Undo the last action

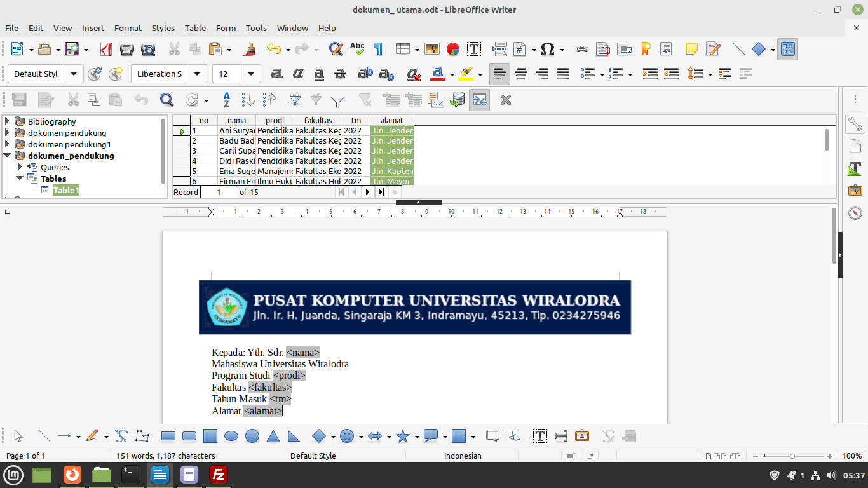(x=274, y=49)
